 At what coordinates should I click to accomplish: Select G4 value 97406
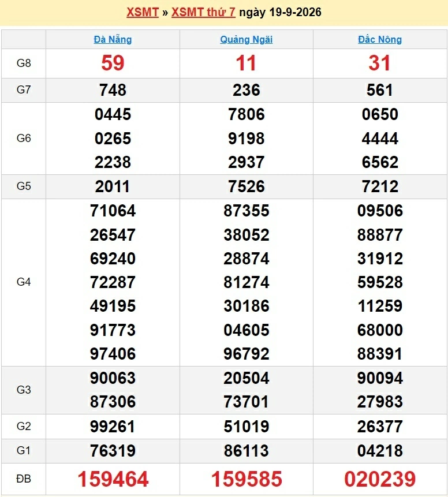coord(113,354)
